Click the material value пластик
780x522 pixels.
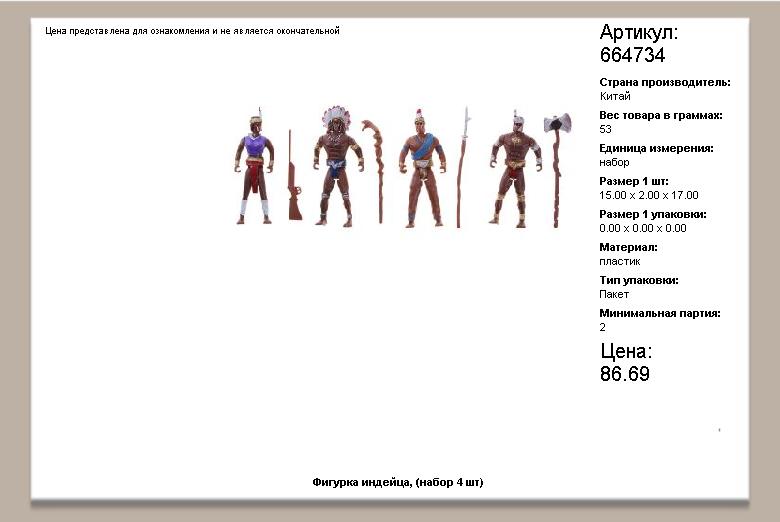tap(619, 261)
